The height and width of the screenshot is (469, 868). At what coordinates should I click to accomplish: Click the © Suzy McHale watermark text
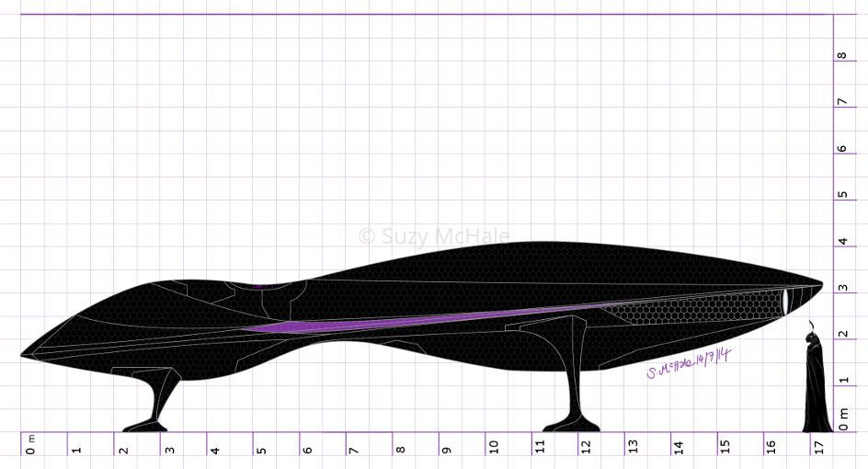(433, 236)
